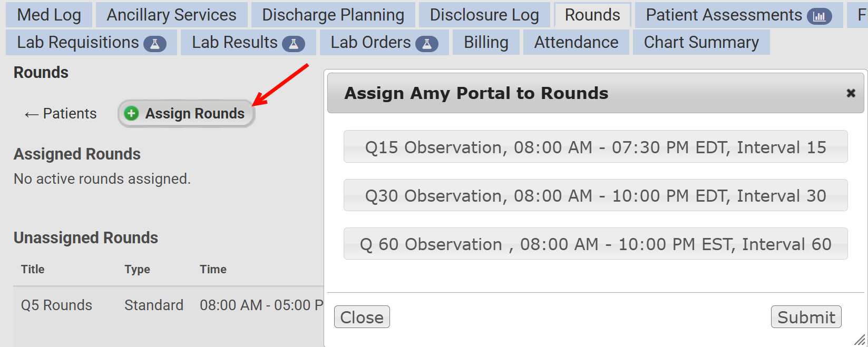Open the Ancillary Services tab
The height and width of the screenshot is (347, 868).
(171, 15)
